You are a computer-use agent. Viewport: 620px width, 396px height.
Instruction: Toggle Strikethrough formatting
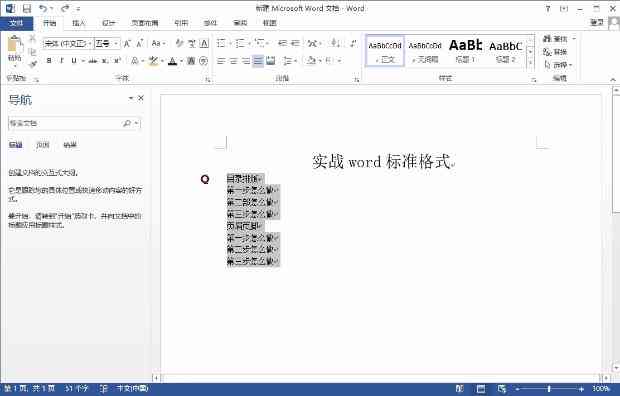tap(93, 61)
